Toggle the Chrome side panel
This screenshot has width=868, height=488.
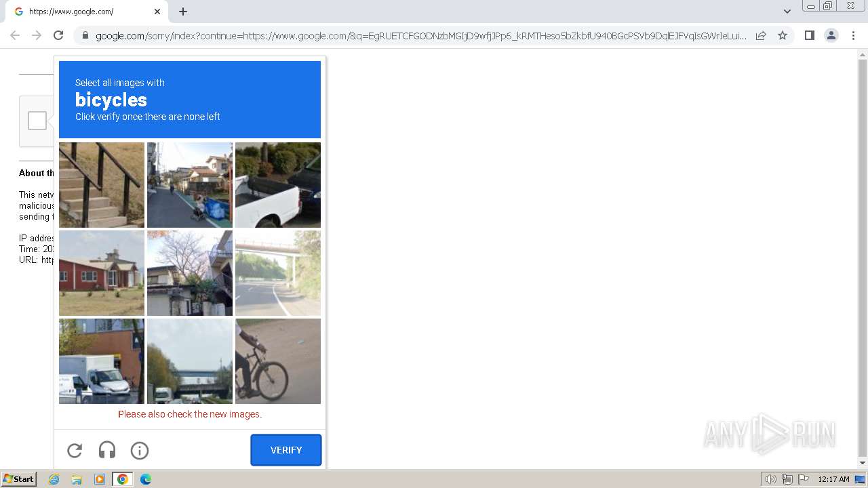pyautogui.click(x=809, y=35)
